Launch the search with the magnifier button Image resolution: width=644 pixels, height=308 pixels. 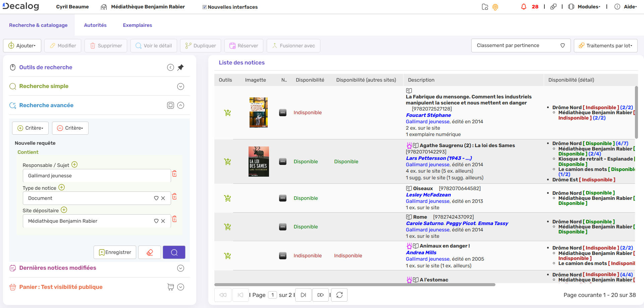(x=174, y=252)
